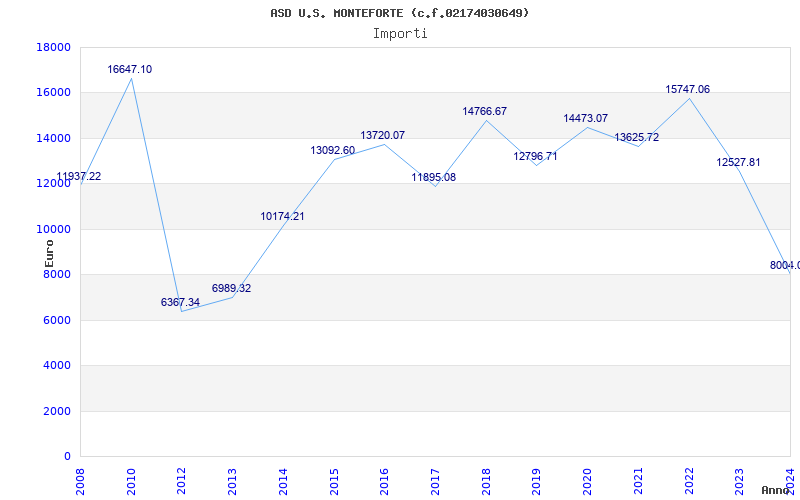Viewport: 800px width, 500px height.
Task: Click y-axis tick label 6000
Action: click(x=57, y=320)
